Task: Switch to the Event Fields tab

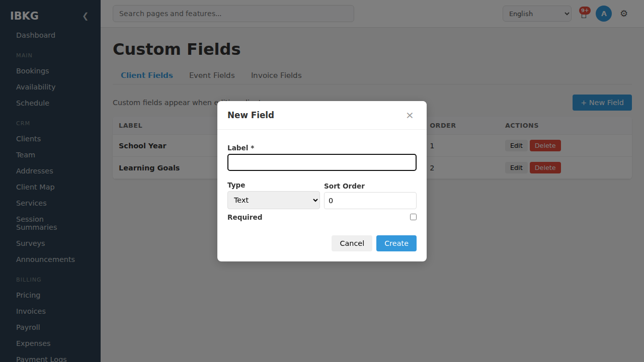Action: (212, 75)
